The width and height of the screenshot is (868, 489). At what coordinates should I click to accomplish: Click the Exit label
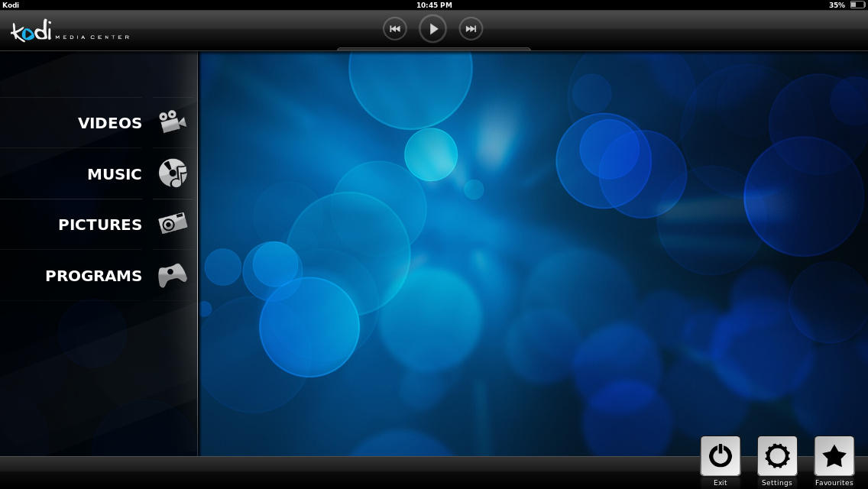point(721,482)
